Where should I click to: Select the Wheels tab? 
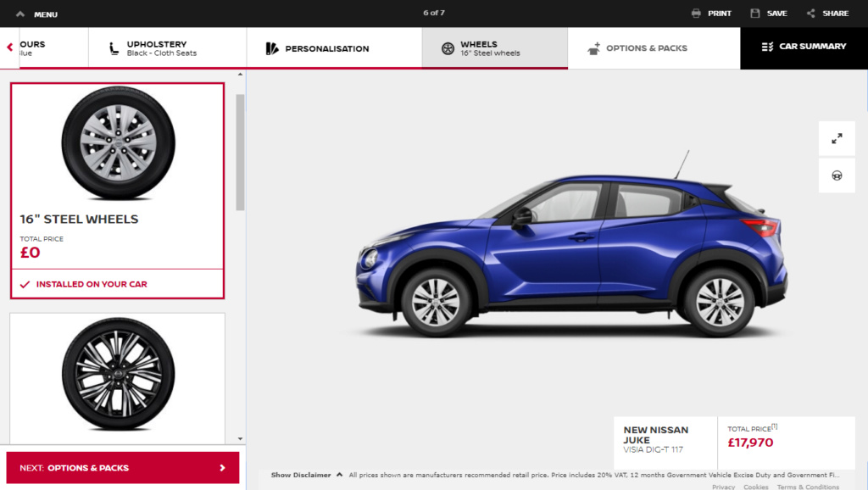coord(494,48)
